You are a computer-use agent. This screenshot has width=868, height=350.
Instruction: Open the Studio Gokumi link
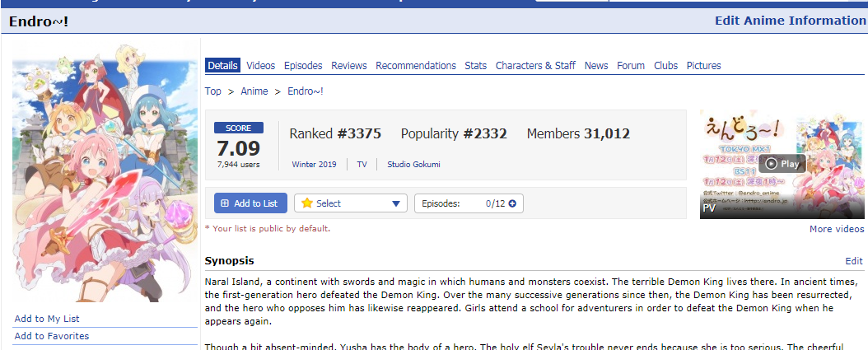[x=413, y=165]
